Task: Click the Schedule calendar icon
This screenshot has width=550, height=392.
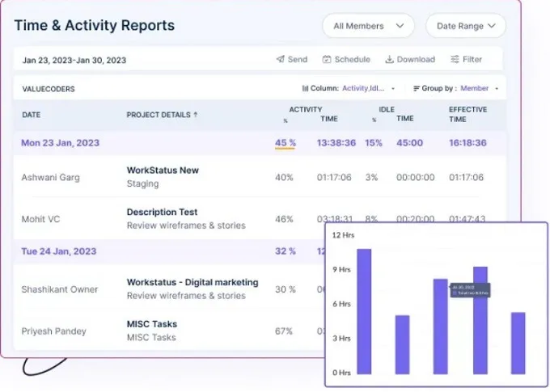Action: click(327, 60)
